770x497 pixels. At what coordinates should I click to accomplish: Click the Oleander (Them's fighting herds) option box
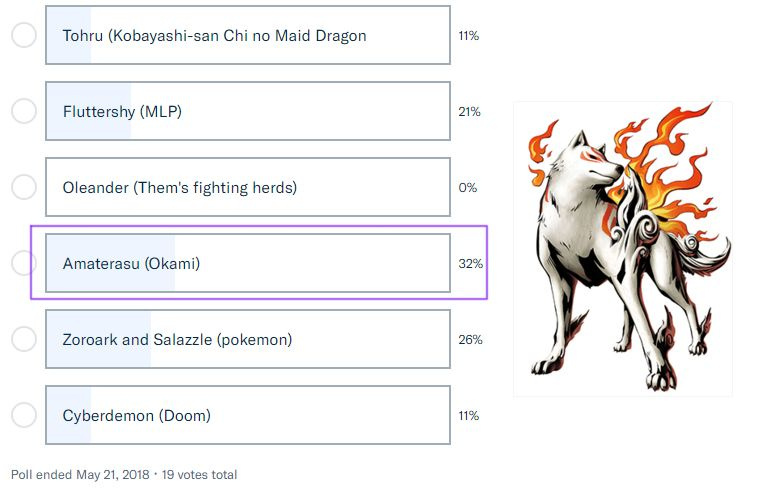coord(247,187)
